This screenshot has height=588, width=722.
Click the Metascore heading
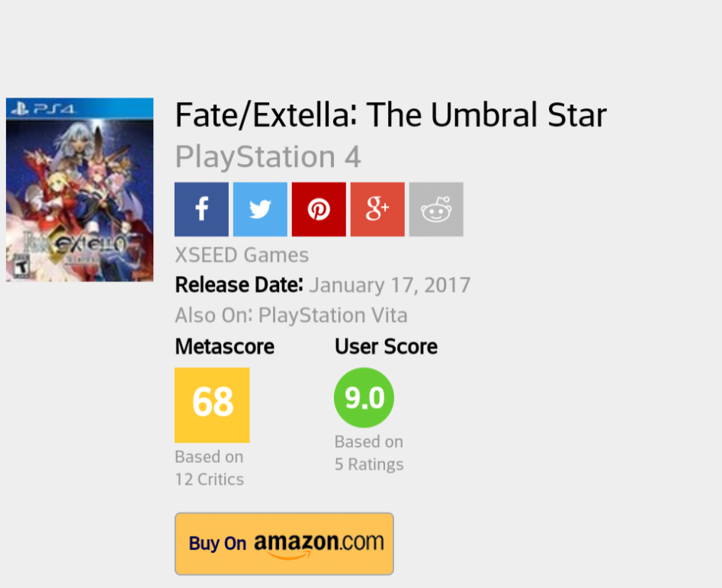point(224,346)
